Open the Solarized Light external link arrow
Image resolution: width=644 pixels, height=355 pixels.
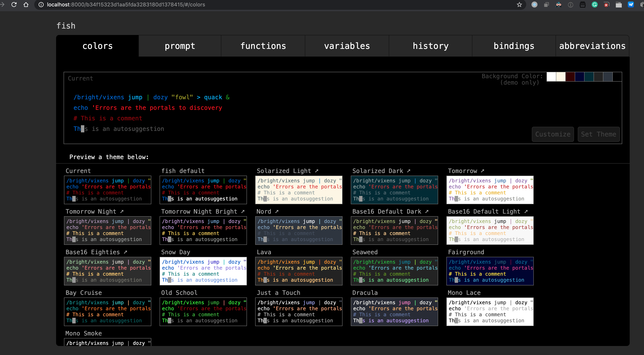coord(317,171)
